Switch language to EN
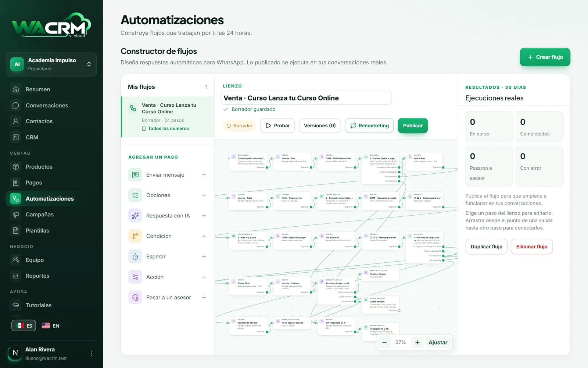This screenshot has width=588, height=368. pos(50,326)
